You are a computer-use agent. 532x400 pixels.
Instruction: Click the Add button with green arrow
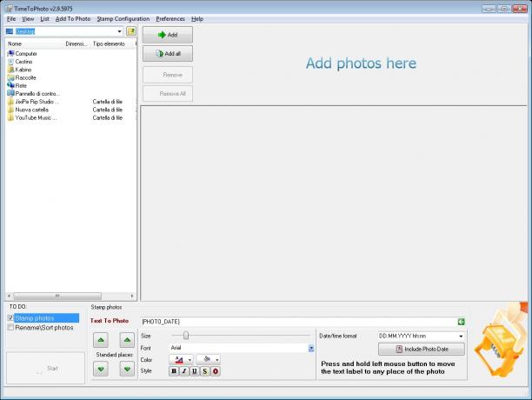click(x=168, y=35)
